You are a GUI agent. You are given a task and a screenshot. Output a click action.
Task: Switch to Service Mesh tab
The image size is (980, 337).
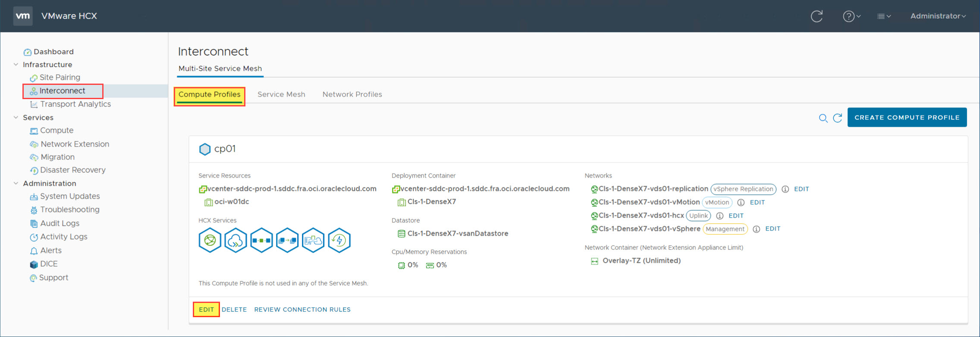pyautogui.click(x=281, y=94)
